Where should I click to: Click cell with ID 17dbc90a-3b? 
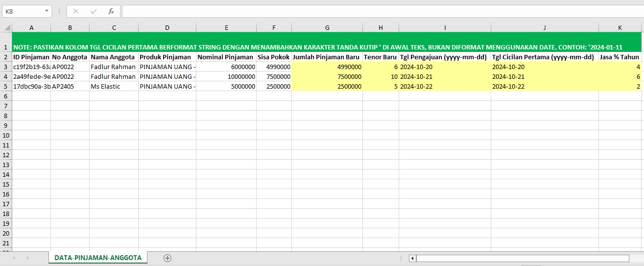point(31,86)
